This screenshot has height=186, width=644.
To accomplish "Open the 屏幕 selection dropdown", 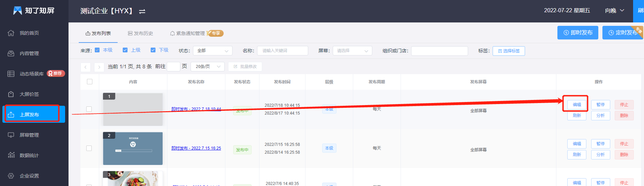I will pyautogui.click(x=352, y=51).
